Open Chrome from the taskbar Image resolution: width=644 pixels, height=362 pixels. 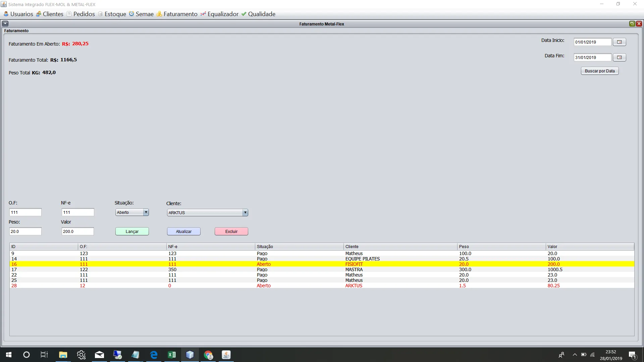point(208,355)
